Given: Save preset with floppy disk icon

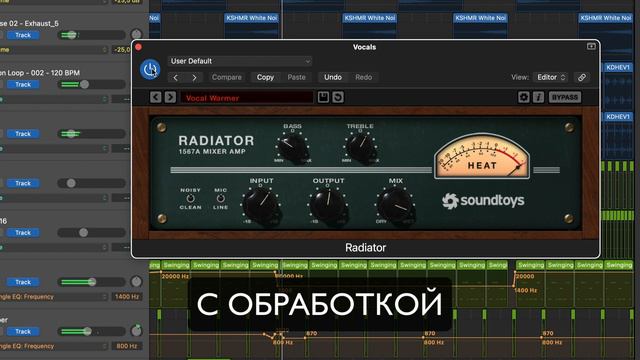Looking at the screenshot, I should pyautogui.click(x=323, y=97).
